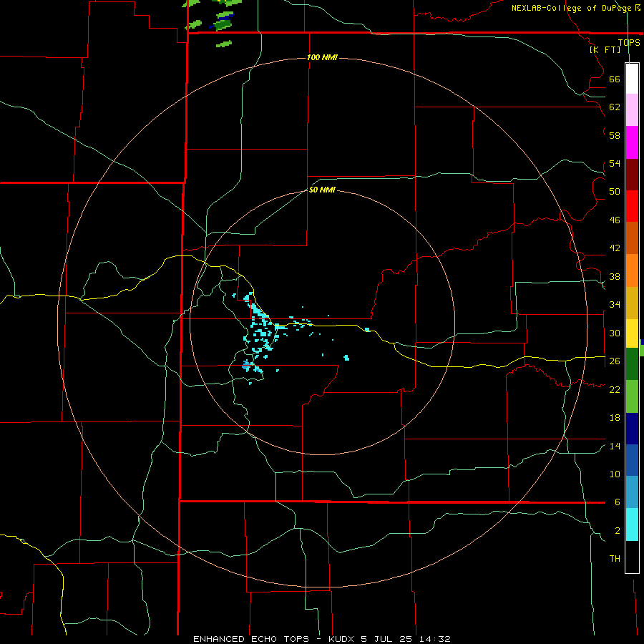Click the '10' legend value
The width and height of the screenshot is (644, 644).
coord(615,474)
